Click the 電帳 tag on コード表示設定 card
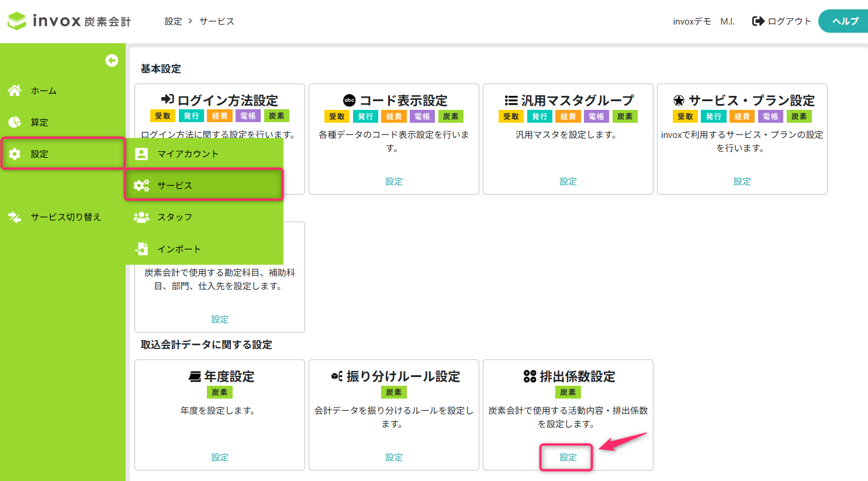Screen dimensions: 868x481 tap(423, 116)
